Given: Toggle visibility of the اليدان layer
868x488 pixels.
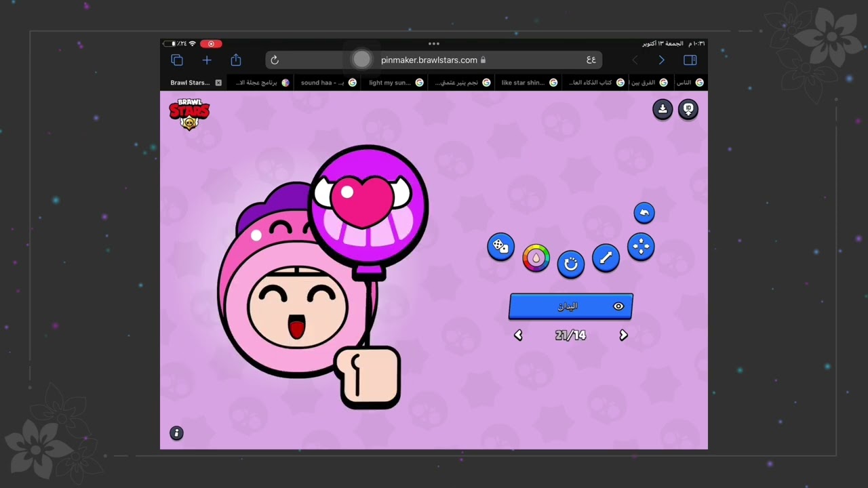Looking at the screenshot, I should (618, 306).
